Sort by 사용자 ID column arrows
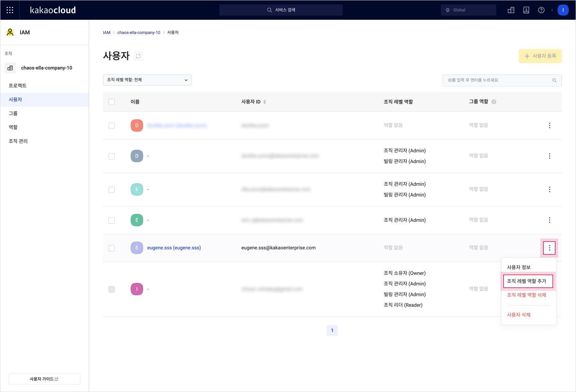This screenshot has width=576, height=392. tap(264, 102)
